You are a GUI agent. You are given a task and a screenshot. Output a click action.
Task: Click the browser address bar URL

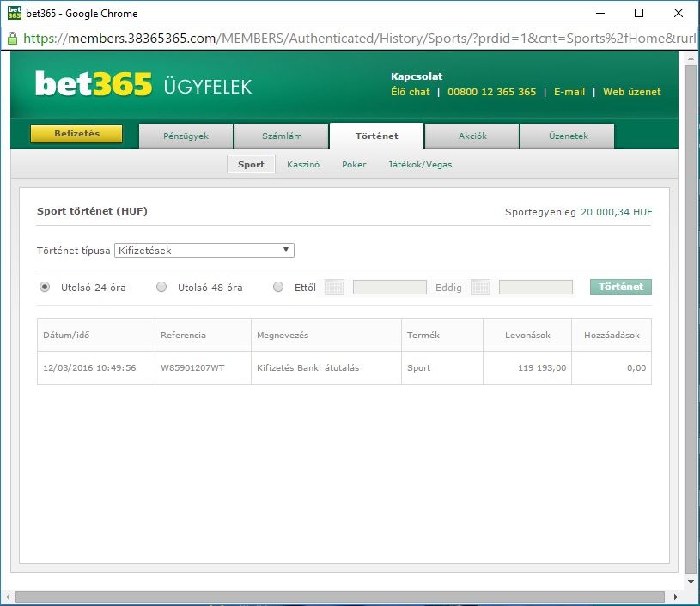click(x=359, y=39)
